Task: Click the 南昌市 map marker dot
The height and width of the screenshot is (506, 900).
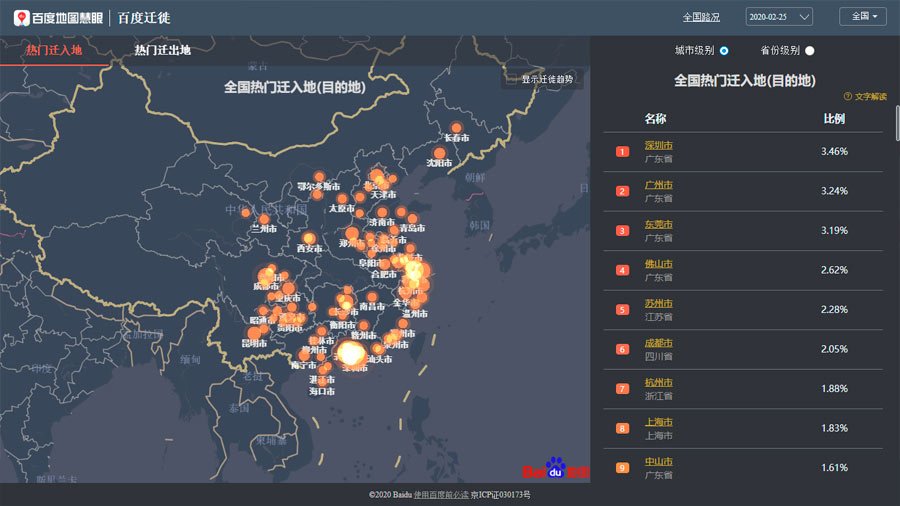Action: tap(372, 298)
